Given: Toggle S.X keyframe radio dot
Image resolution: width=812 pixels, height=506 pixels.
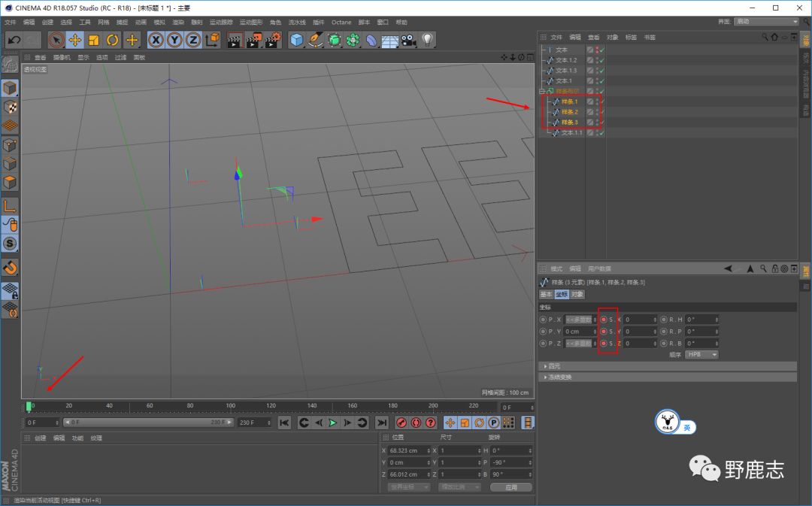Looking at the screenshot, I should pyautogui.click(x=604, y=320).
